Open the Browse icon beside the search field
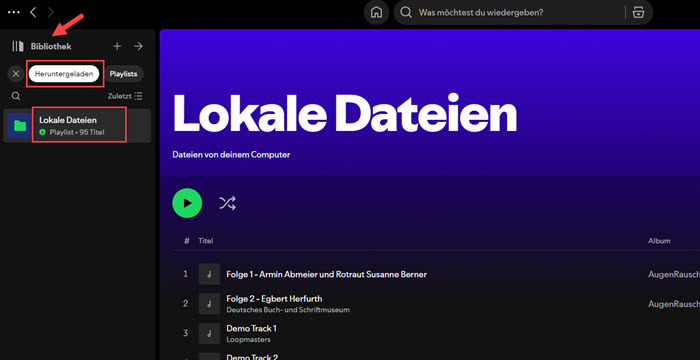Screen dimensions: 700x360 click(x=638, y=13)
